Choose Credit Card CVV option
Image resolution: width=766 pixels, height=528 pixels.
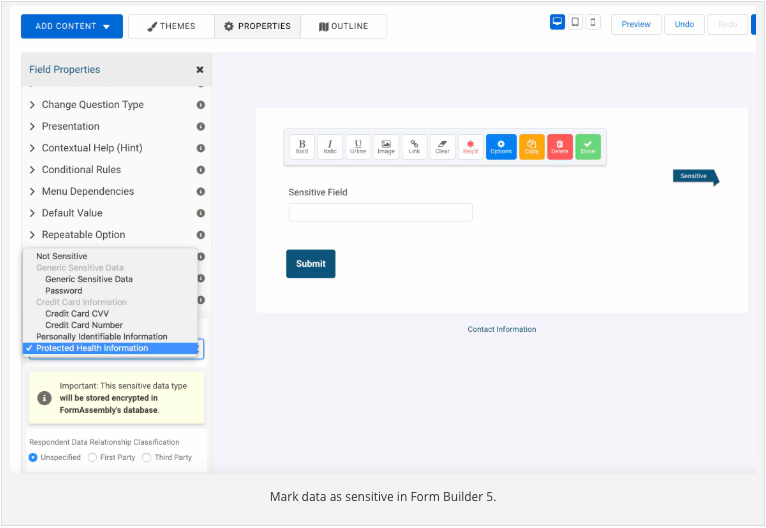110,314
